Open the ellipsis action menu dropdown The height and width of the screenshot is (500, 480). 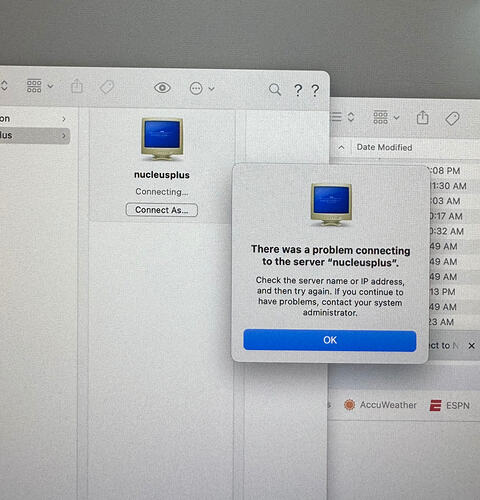pyautogui.click(x=202, y=89)
